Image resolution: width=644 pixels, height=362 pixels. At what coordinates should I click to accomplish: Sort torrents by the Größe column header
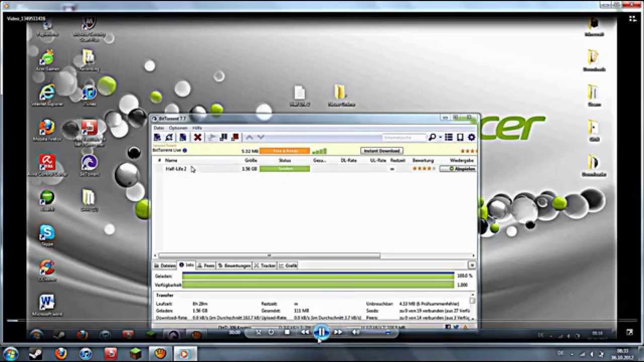(x=251, y=160)
